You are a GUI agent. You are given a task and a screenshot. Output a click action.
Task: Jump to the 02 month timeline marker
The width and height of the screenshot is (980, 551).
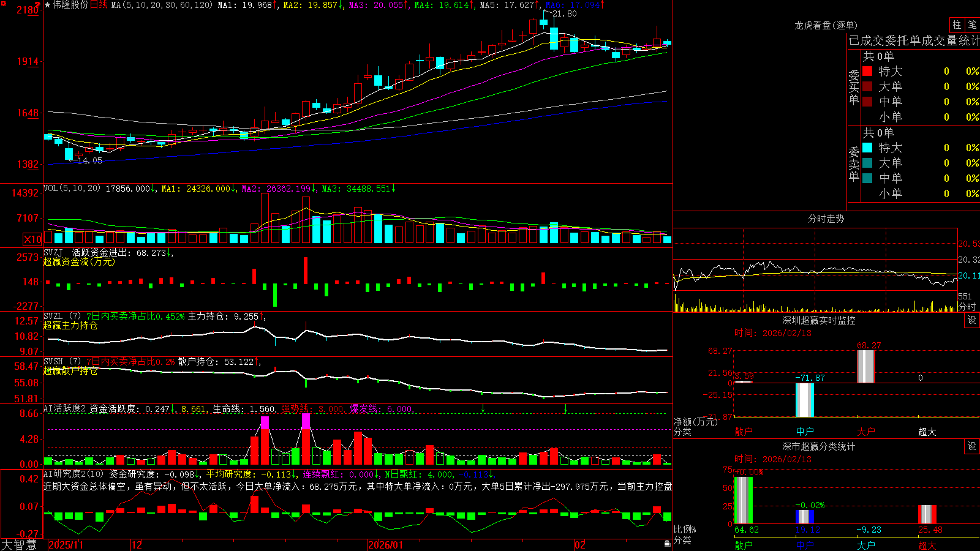click(580, 545)
